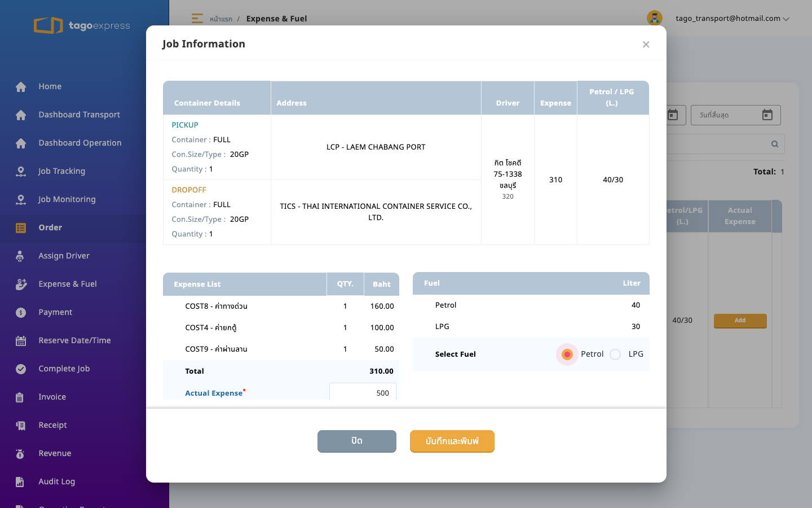
Task: Toggle the hamburger sidebar menu icon
Action: pyautogui.click(x=197, y=19)
